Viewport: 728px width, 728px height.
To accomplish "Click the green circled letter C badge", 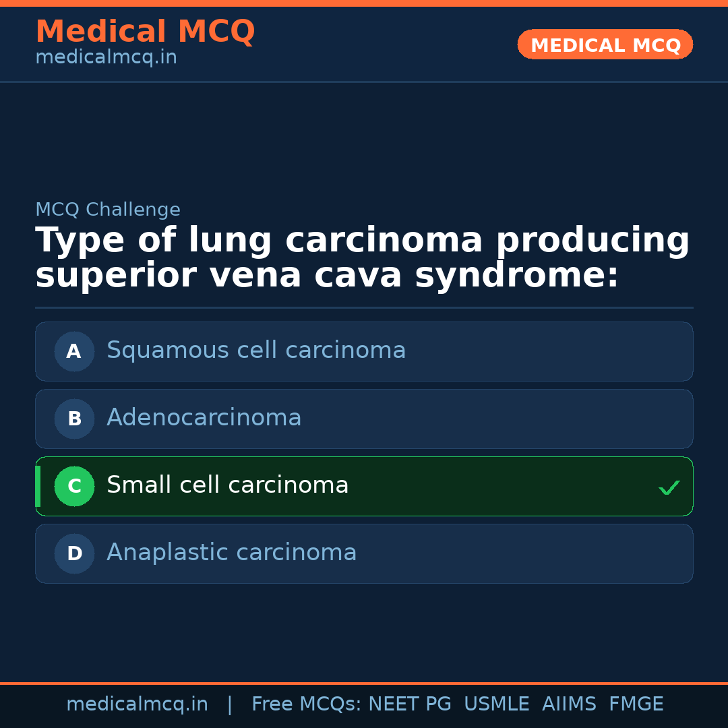I will 74,486.
